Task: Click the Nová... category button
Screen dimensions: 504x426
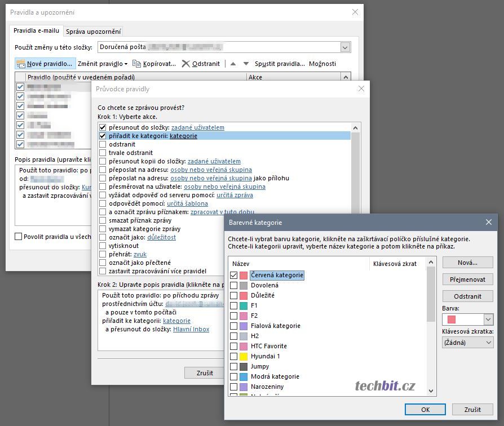Action: tap(467, 263)
